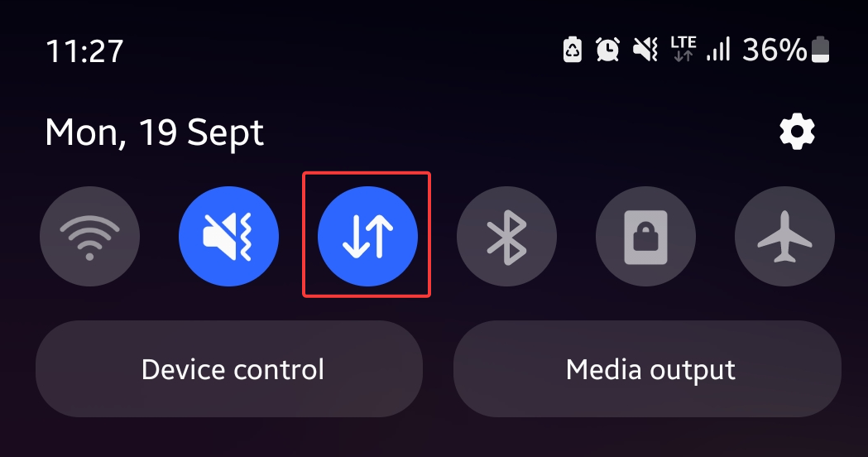Tap the LTE network indicator
This screenshot has height=457, width=868.
(x=683, y=49)
